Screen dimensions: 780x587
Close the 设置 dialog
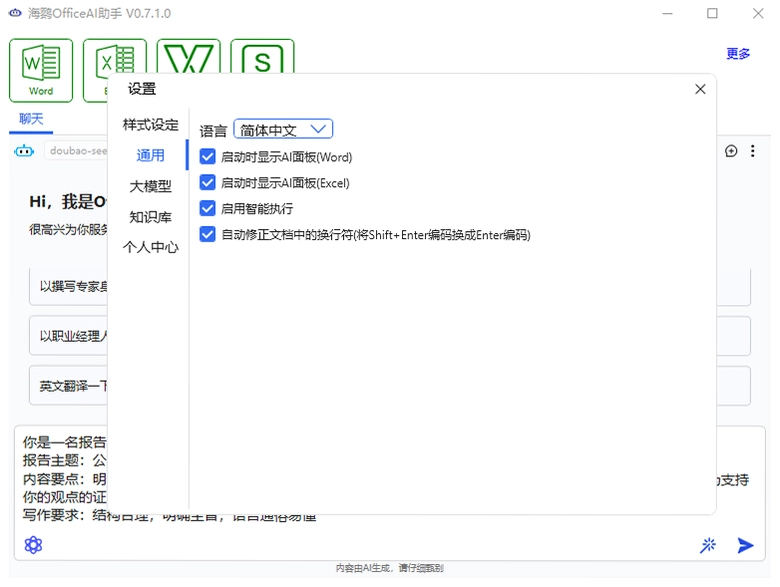pyautogui.click(x=700, y=89)
